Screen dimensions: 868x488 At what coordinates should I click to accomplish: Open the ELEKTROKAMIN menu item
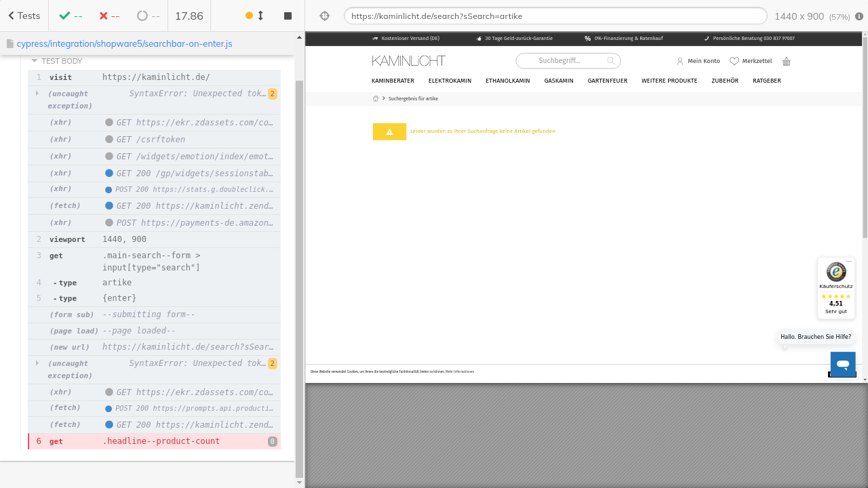(450, 81)
